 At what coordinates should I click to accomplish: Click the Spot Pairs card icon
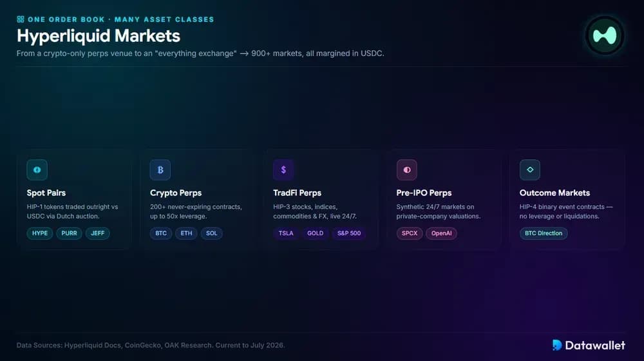pos(37,170)
